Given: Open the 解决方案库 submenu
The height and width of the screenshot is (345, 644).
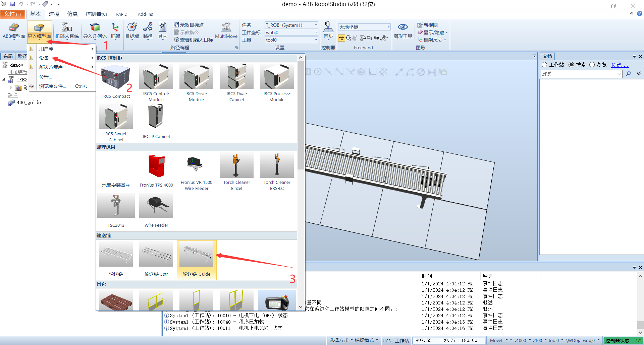Looking at the screenshot, I should coord(61,67).
